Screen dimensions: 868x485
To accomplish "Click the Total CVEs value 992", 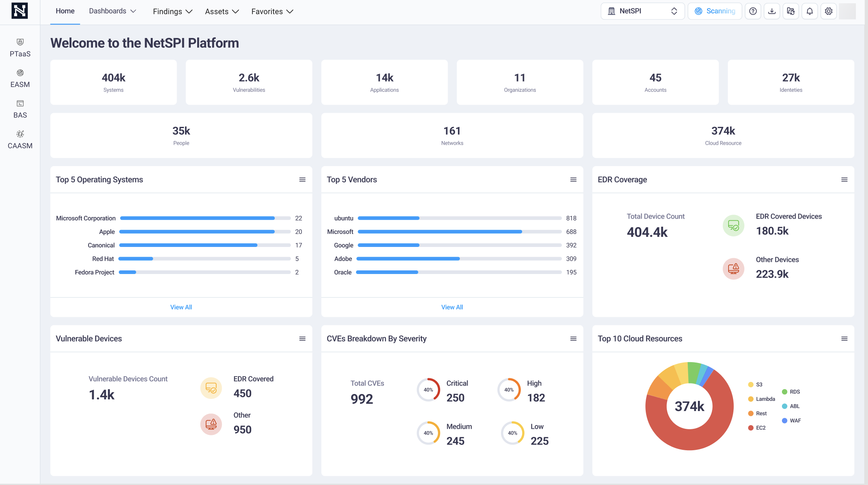I will tap(362, 399).
